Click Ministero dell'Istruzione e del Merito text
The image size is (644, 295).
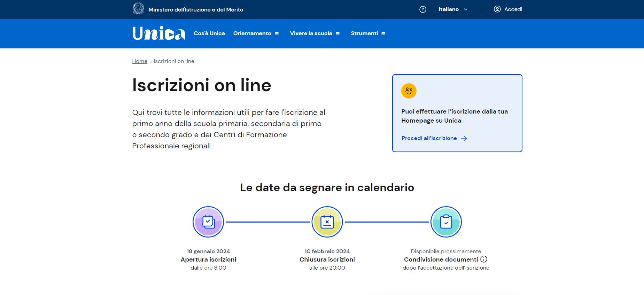196,9
